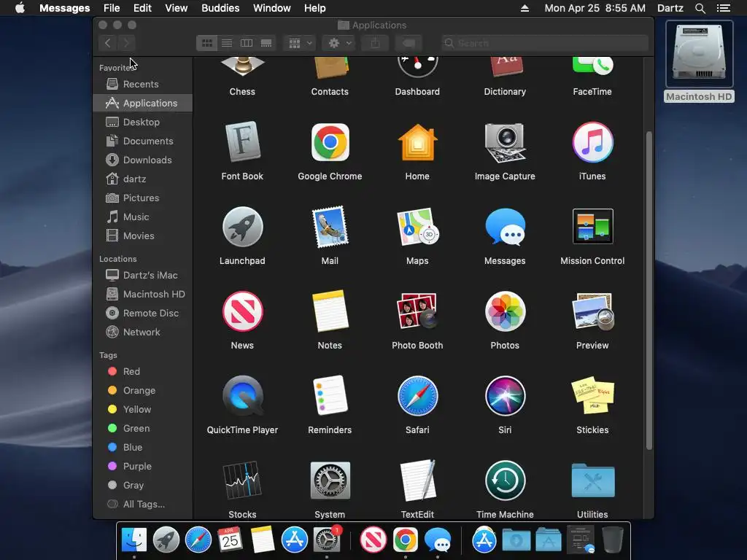The width and height of the screenshot is (747, 560).
Task: Click the eject icon in the menu bar
Action: click(x=525, y=8)
